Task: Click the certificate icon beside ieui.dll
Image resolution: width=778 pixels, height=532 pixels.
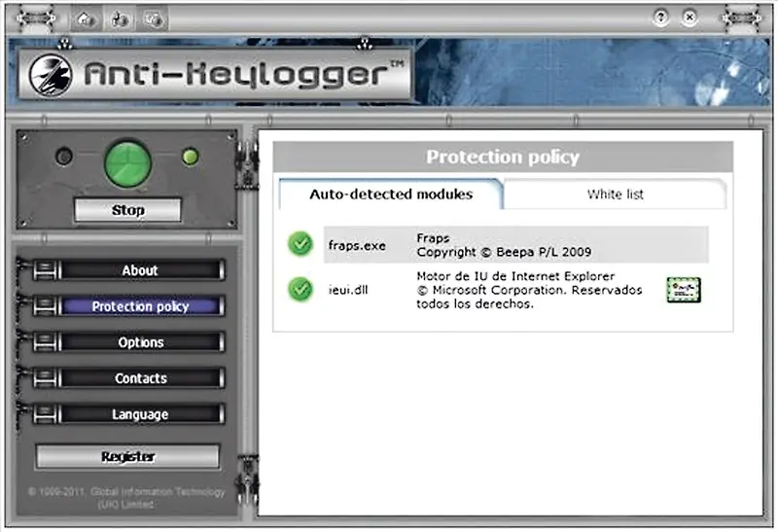Action: (684, 290)
